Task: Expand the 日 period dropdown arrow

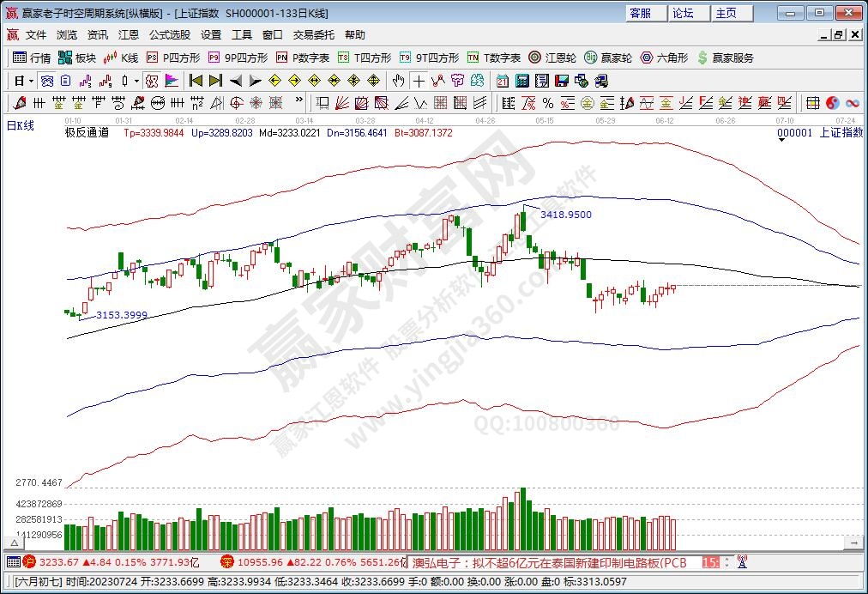Action: [31, 81]
